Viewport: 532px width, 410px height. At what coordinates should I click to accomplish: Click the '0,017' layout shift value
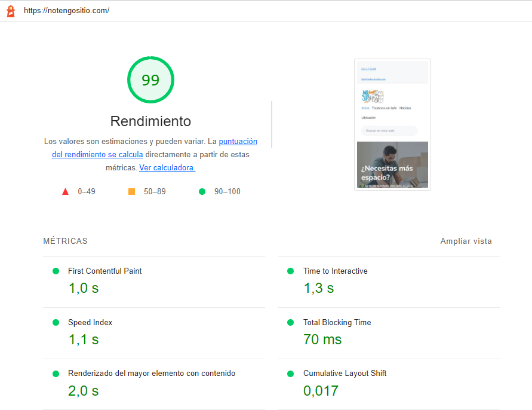(x=321, y=391)
